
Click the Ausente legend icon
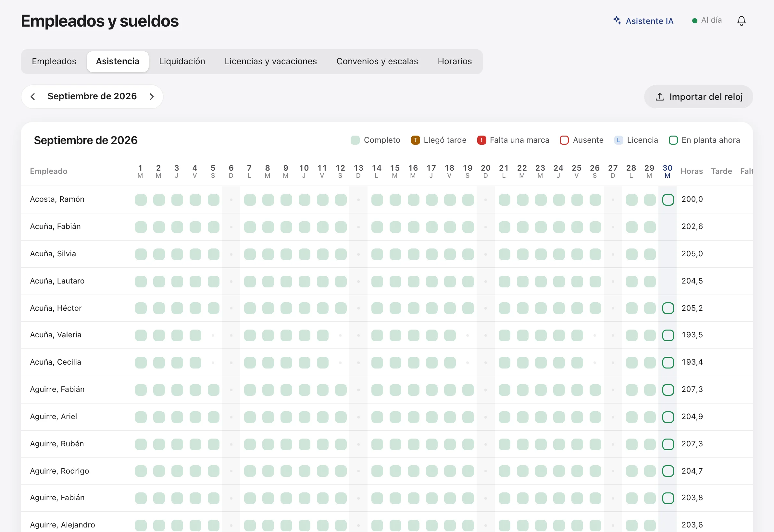[x=564, y=140]
